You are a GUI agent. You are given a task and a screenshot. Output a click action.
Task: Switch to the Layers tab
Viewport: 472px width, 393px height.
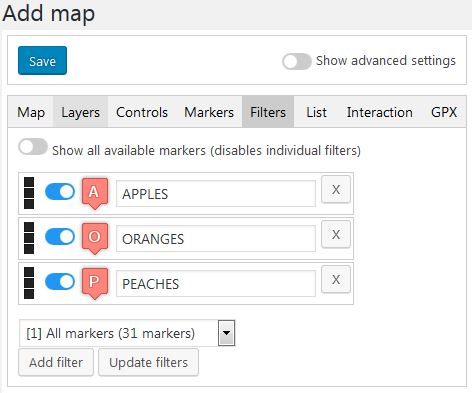[x=80, y=112]
